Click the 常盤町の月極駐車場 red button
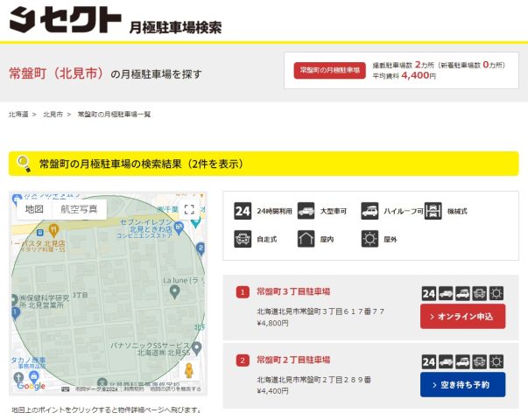Screen dimensions: 528x420 (329, 70)
